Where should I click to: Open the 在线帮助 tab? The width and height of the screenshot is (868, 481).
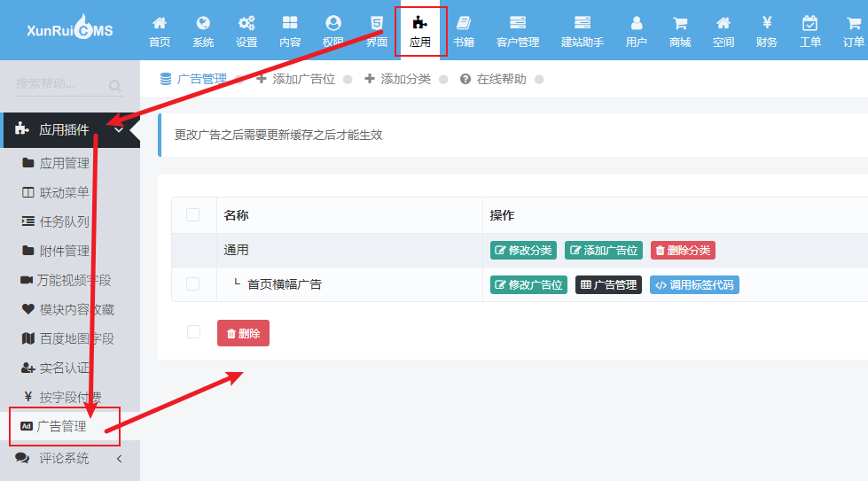pos(493,79)
